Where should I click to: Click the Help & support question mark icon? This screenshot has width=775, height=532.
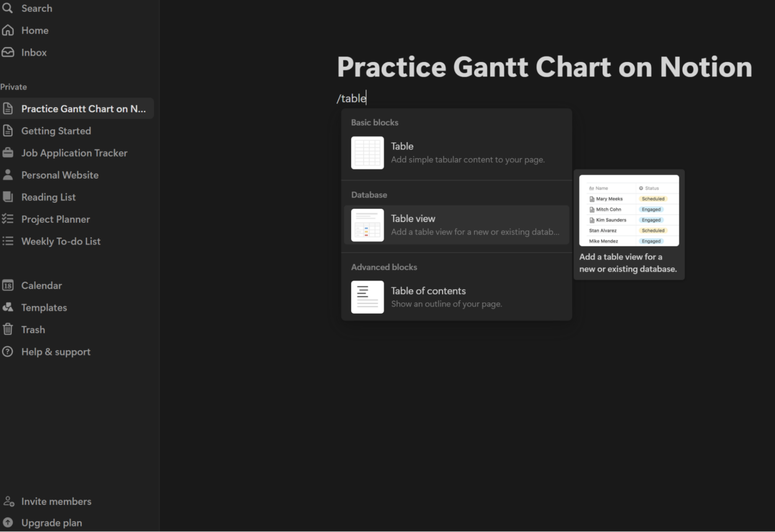pos(8,351)
